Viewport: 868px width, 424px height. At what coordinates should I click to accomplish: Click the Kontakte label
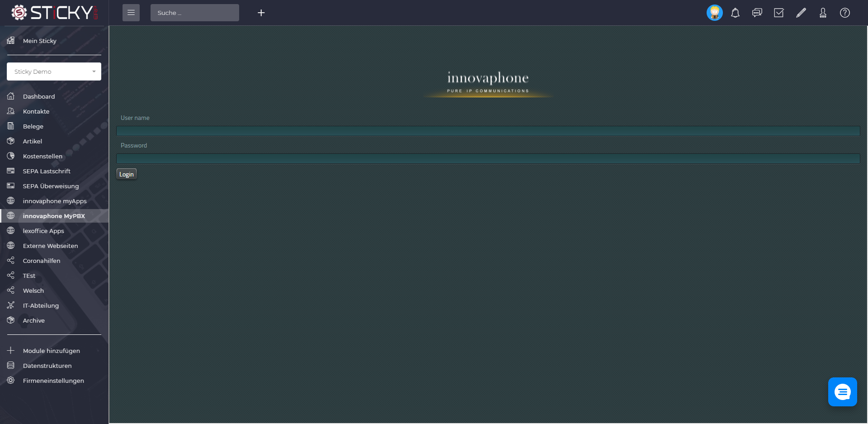pos(36,111)
